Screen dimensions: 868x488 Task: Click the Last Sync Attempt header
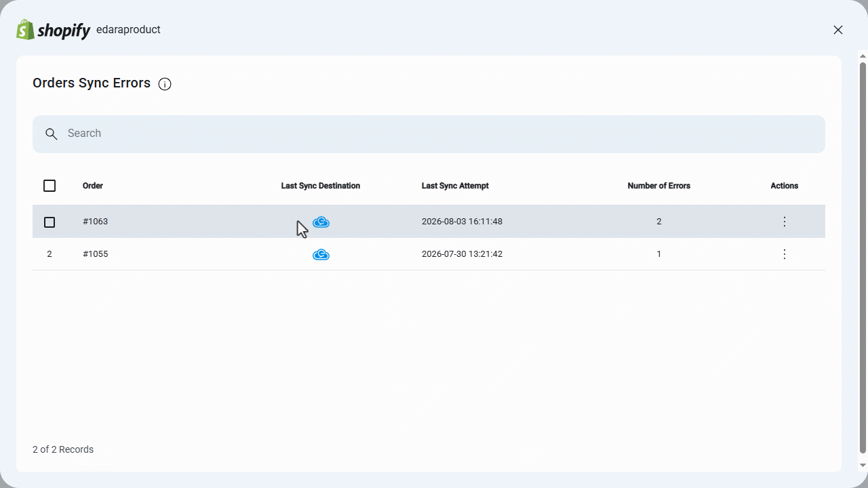455,186
